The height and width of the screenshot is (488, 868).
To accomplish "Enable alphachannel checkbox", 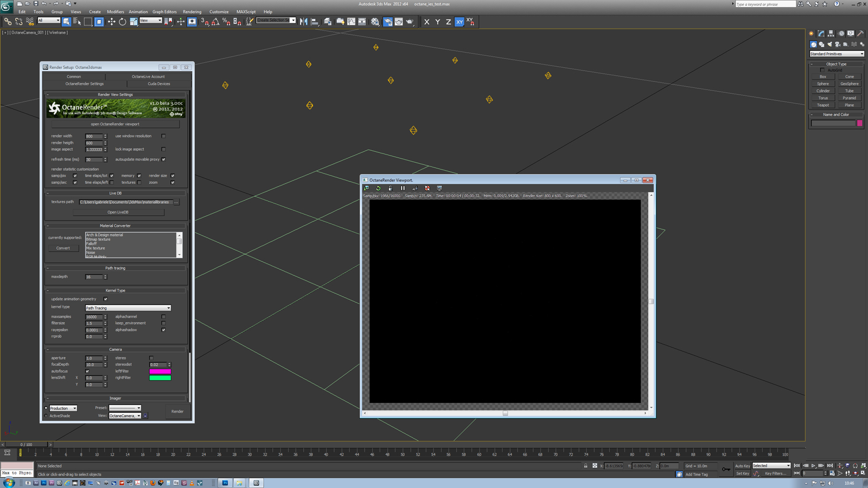I will (163, 317).
